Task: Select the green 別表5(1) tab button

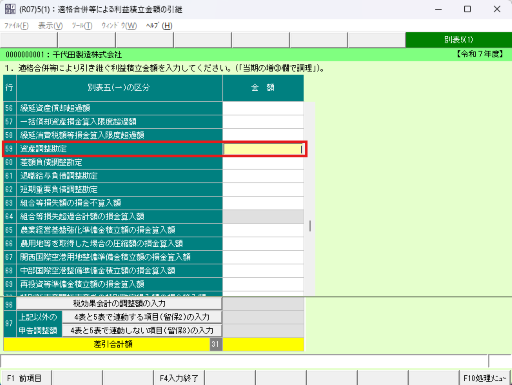Action: tap(459, 40)
